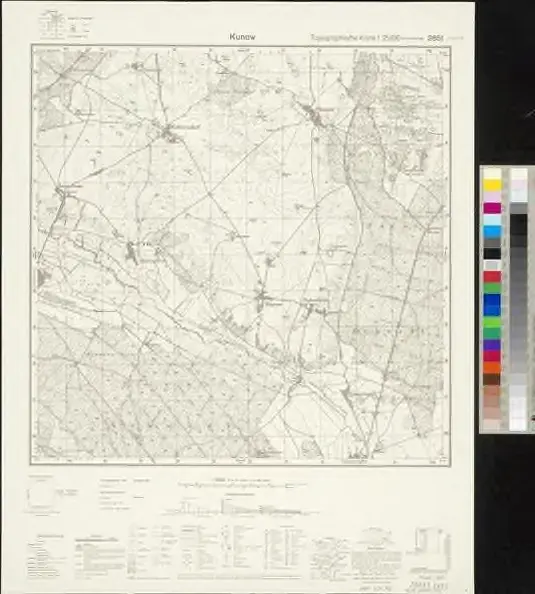Click the yellow swatch on the color chart
Viewport: 535px width, 594px height.
pyautogui.click(x=492, y=185)
